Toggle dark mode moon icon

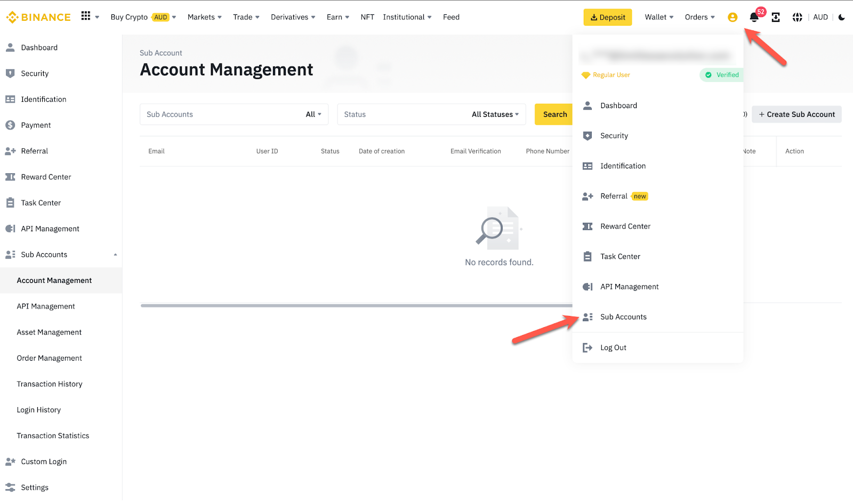[x=842, y=17]
